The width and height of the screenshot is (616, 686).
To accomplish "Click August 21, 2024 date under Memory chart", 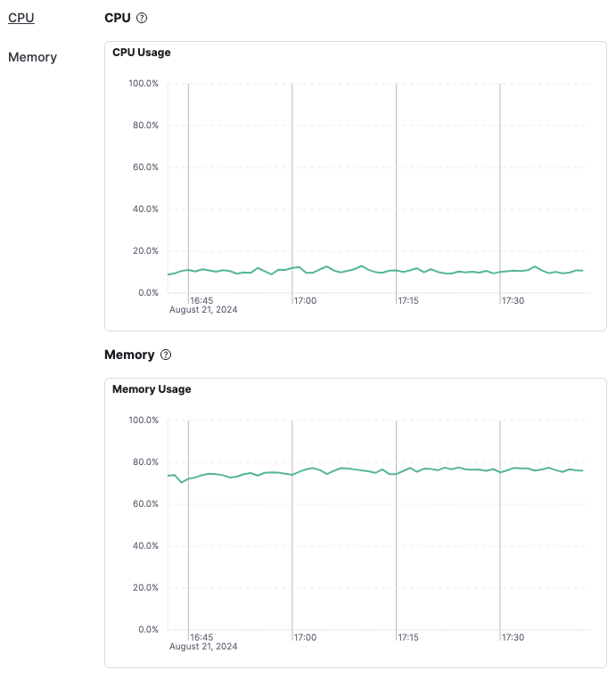I will [204, 647].
